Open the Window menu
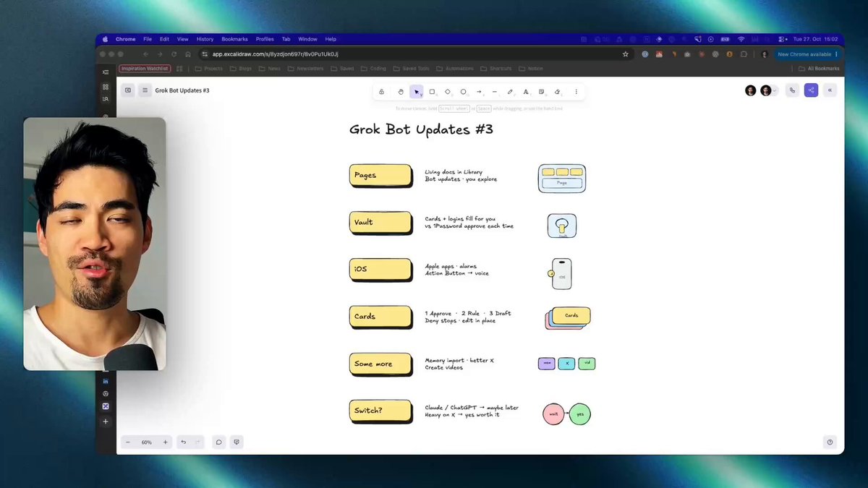 tap(307, 39)
